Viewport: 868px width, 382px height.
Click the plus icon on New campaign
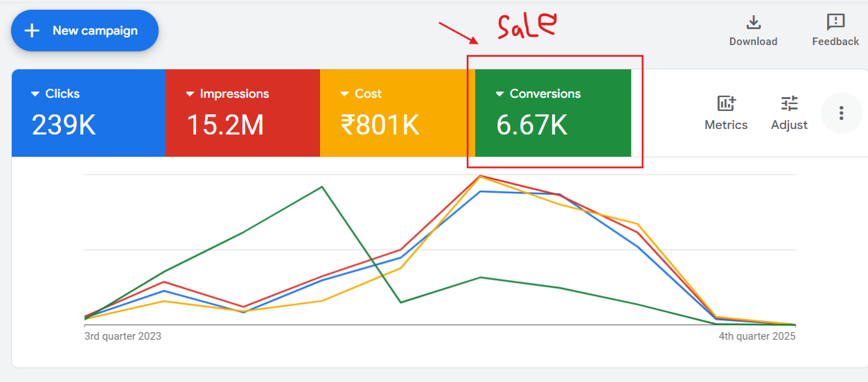pos(32,31)
